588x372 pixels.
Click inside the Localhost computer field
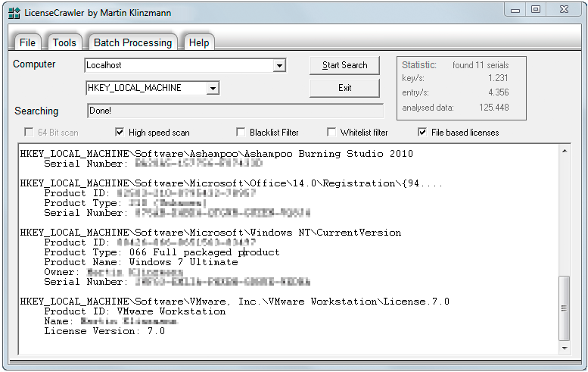click(179, 66)
